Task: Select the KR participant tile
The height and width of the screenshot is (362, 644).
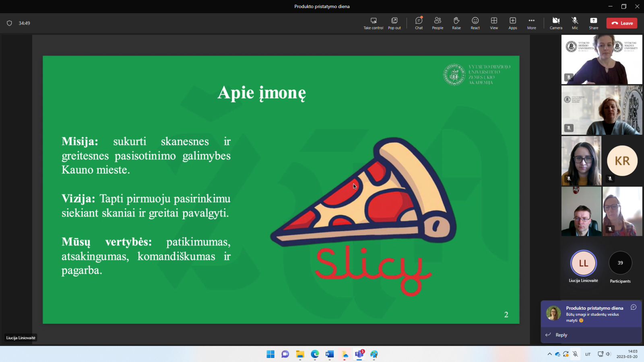Action: tap(622, 161)
